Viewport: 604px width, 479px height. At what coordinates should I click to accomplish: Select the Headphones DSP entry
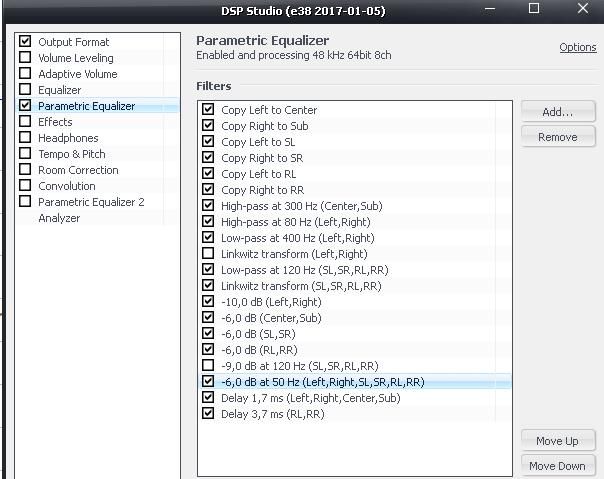pyautogui.click(x=68, y=138)
